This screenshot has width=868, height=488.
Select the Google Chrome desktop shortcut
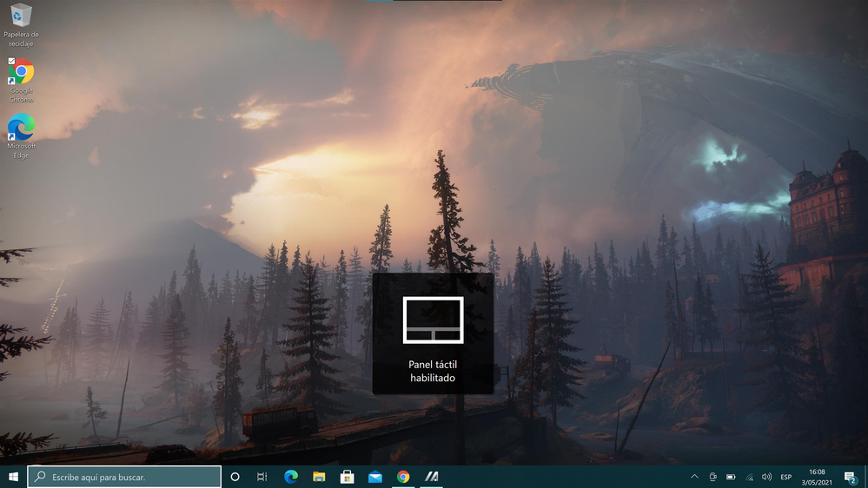point(21,80)
